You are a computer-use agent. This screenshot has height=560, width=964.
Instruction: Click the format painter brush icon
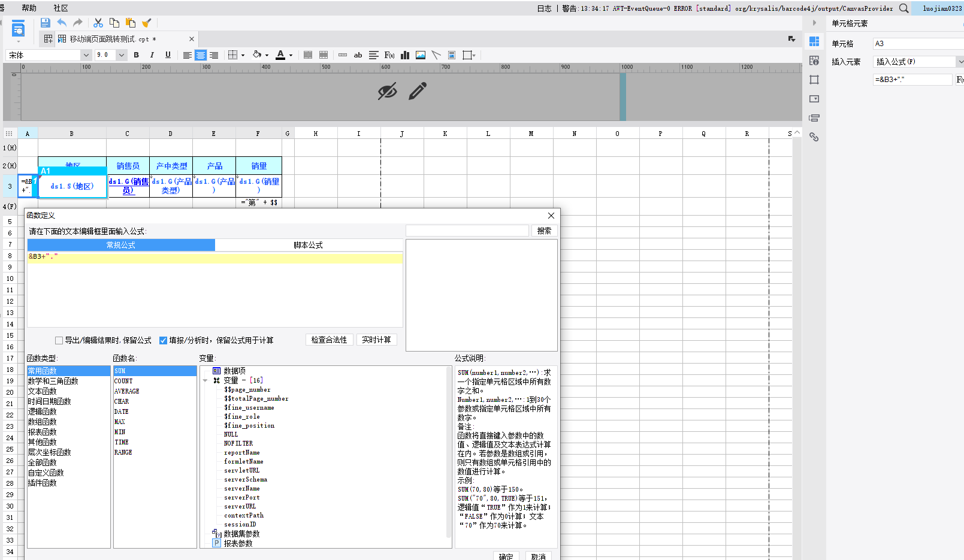[146, 23]
